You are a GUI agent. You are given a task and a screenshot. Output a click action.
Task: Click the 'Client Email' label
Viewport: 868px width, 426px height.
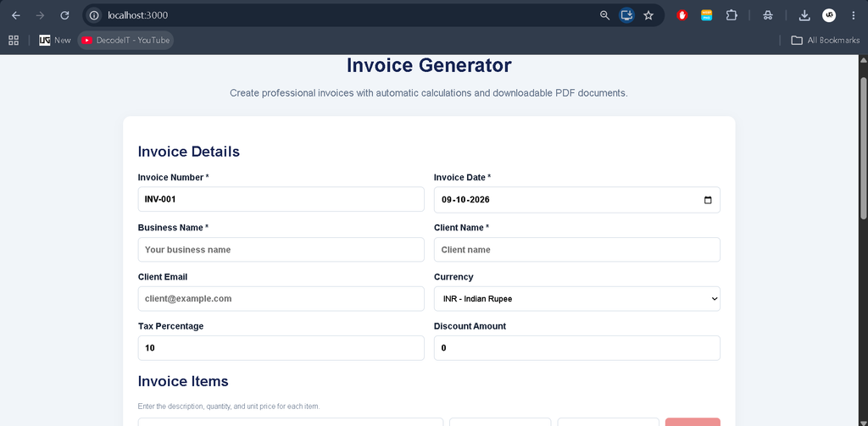pos(163,277)
